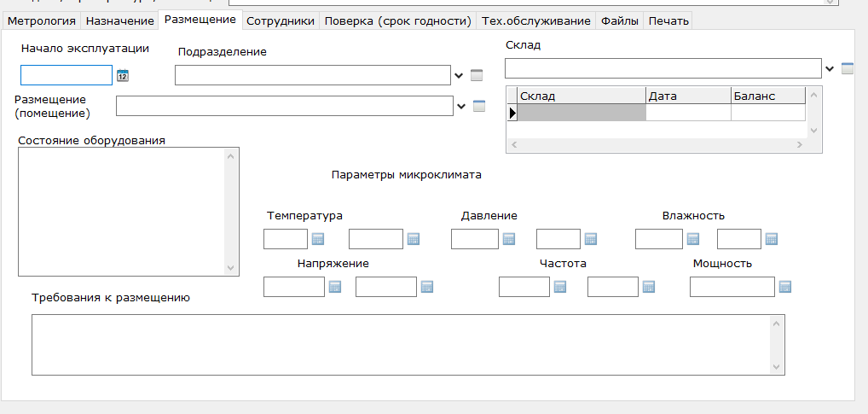Open Склад lookup window icon
Image resolution: width=868 pixels, height=414 pixels.
click(x=847, y=69)
